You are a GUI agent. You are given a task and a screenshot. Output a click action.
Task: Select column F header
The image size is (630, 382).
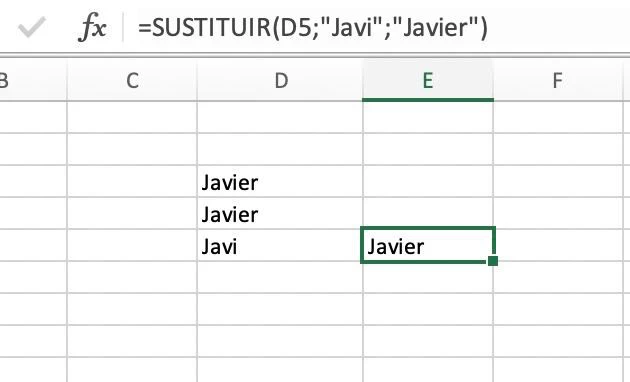click(x=558, y=81)
